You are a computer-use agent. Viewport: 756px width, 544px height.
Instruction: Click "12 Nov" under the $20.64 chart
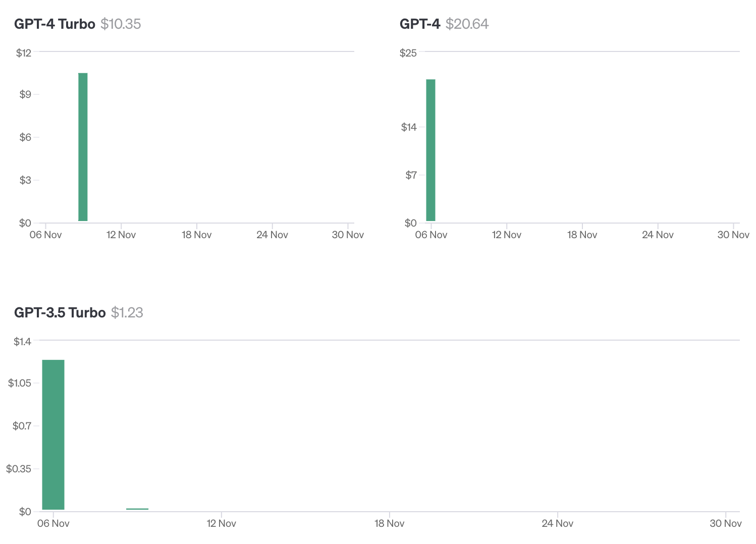(x=507, y=235)
